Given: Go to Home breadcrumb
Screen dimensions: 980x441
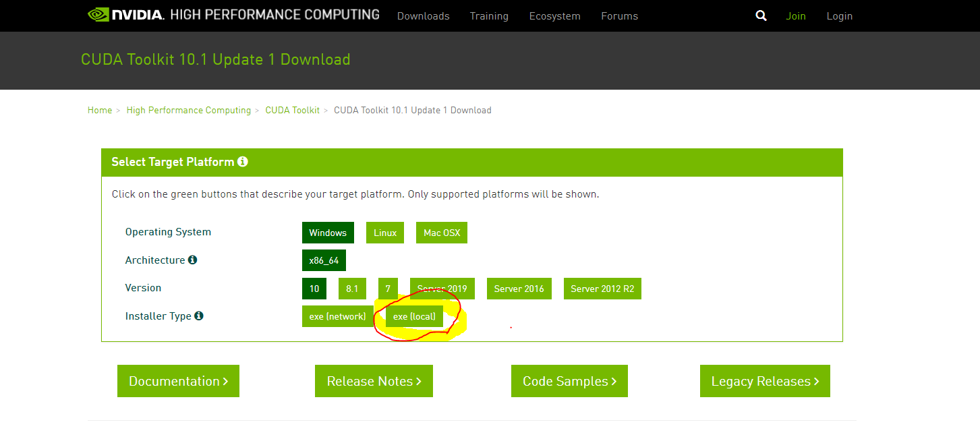Looking at the screenshot, I should coord(100,110).
